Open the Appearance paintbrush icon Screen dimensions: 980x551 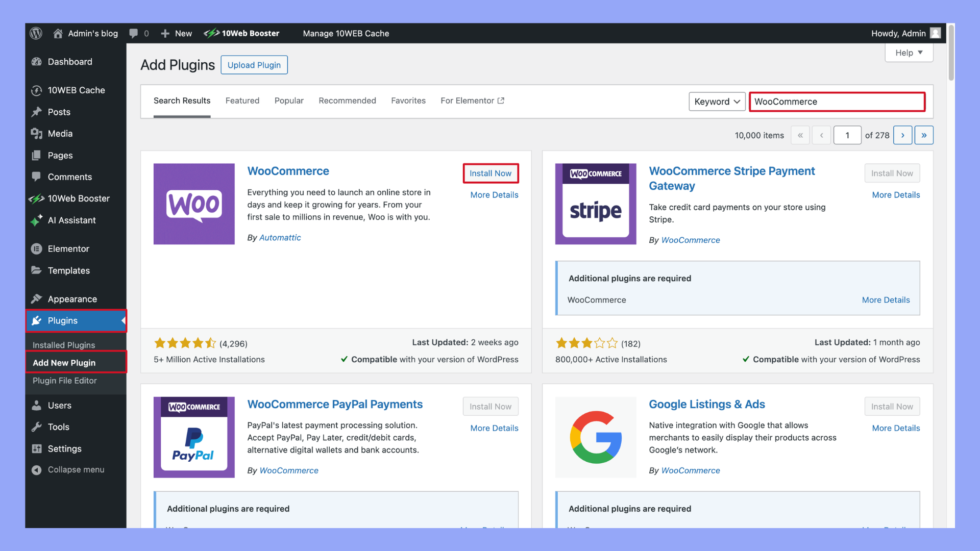(x=36, y=298)
